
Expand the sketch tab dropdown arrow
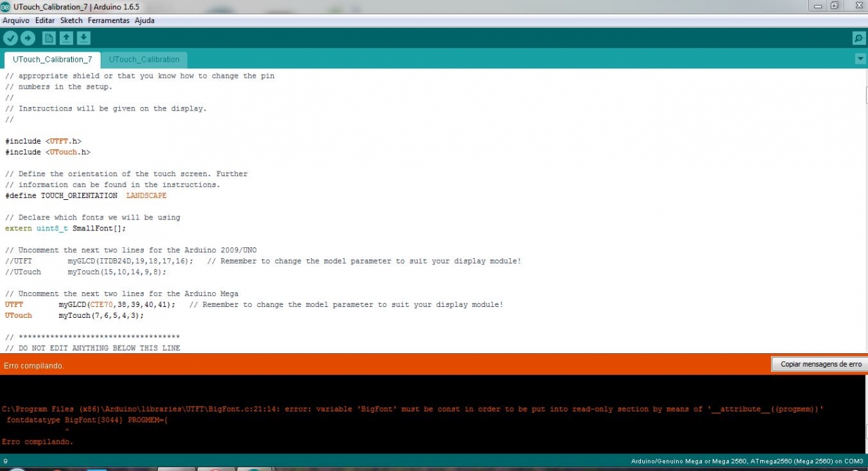861,60
